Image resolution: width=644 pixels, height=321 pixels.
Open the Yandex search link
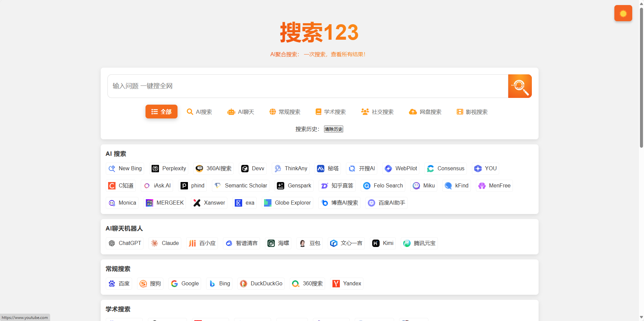coord(347,284)
